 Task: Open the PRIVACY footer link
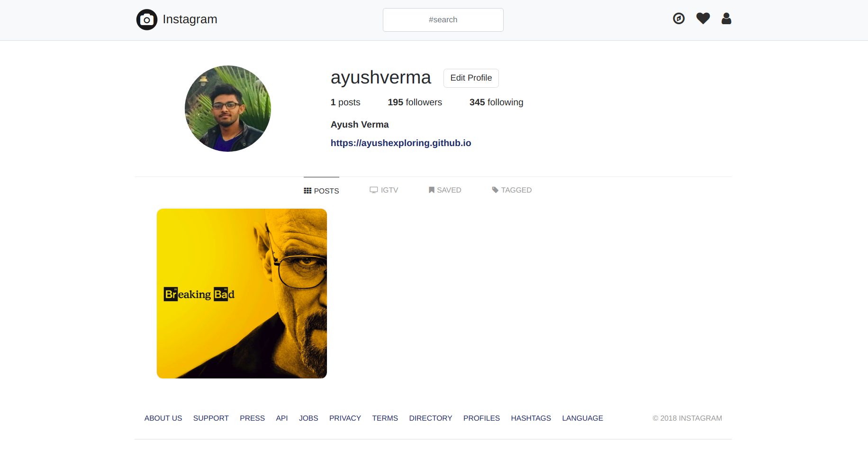pyautogui.click(x=345, y=418)
